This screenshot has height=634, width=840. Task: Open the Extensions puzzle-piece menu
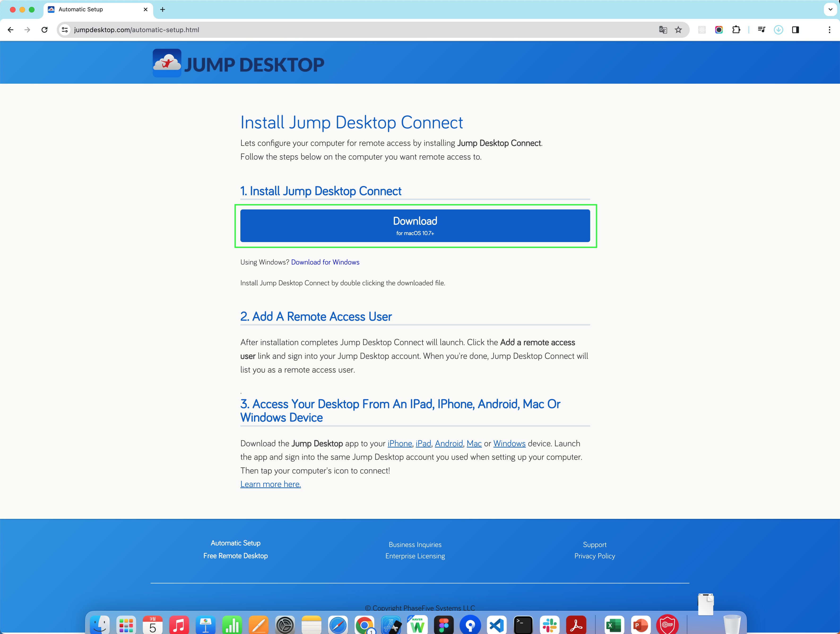[x=736, y=30]
